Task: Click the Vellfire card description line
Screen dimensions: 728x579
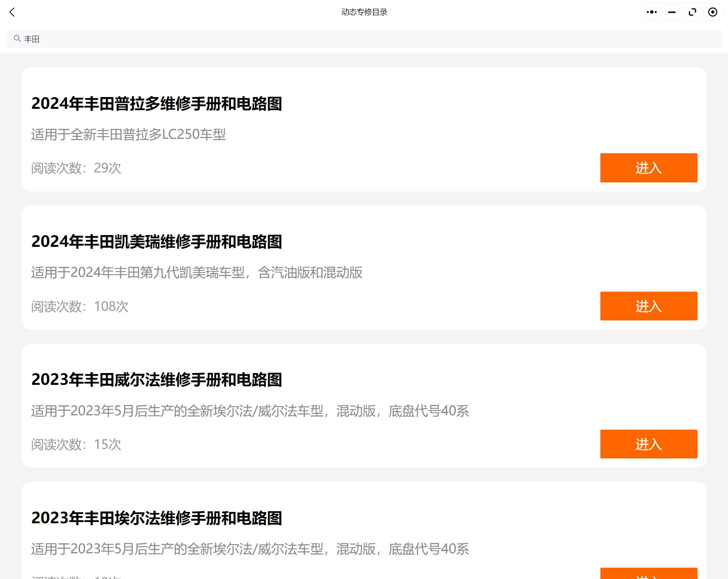Action: click(x=250, y=411)
